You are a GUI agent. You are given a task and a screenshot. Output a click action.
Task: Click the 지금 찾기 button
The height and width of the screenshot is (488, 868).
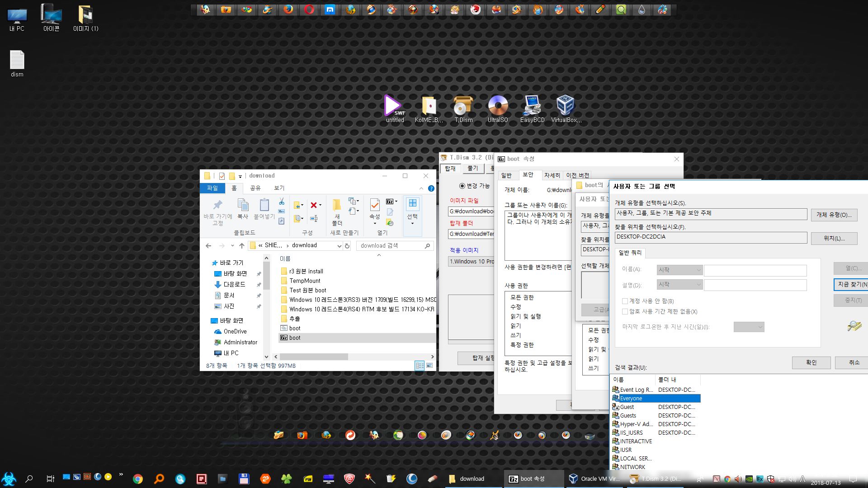(851, 284)
